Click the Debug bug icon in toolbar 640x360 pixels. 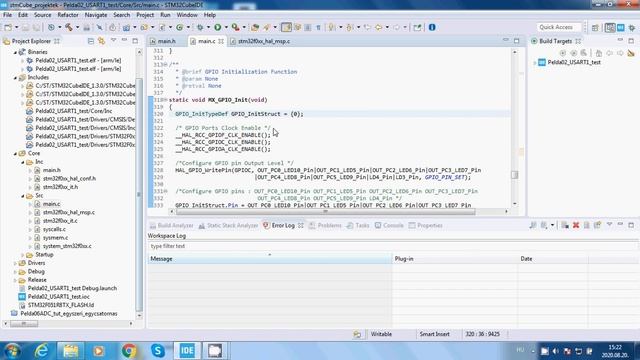[x=200, y=27]
